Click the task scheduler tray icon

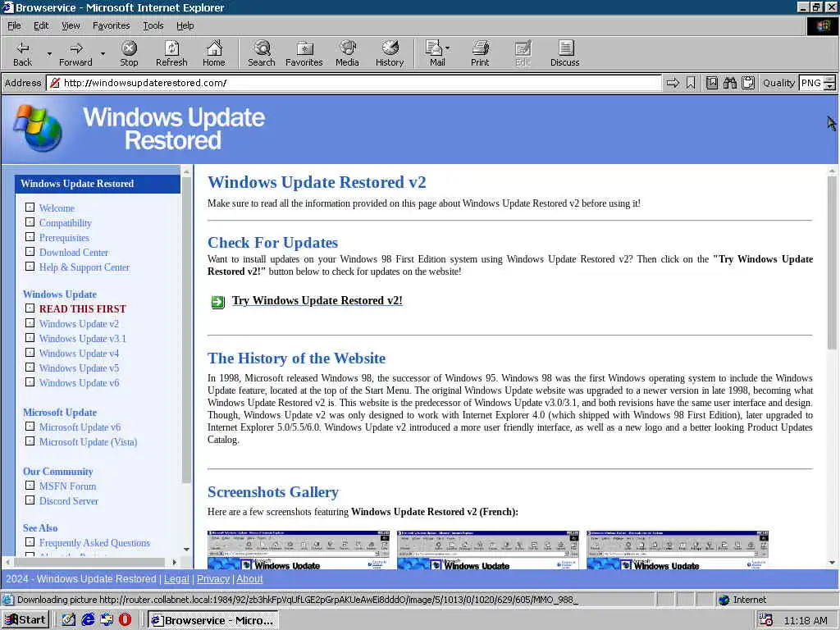pos(765,620)
